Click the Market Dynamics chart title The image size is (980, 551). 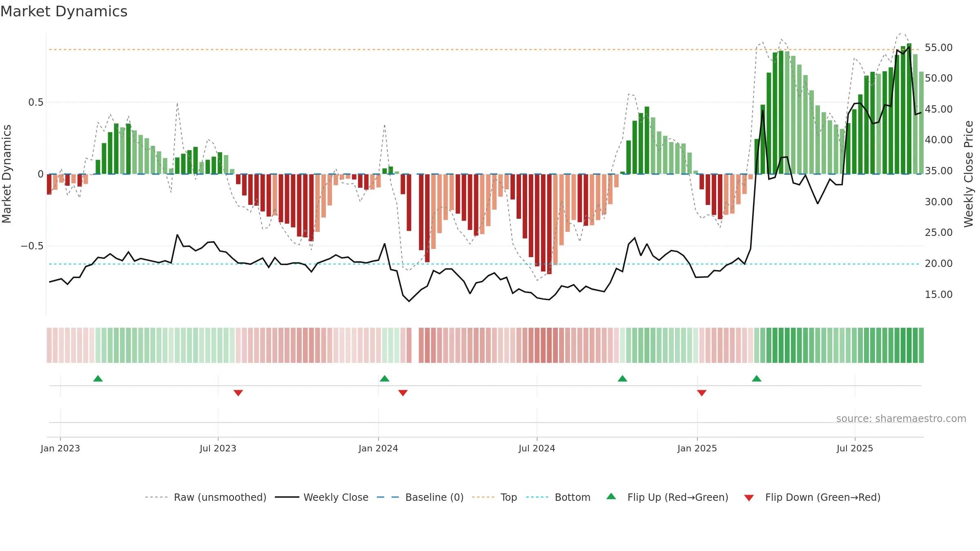click(64, 11)
